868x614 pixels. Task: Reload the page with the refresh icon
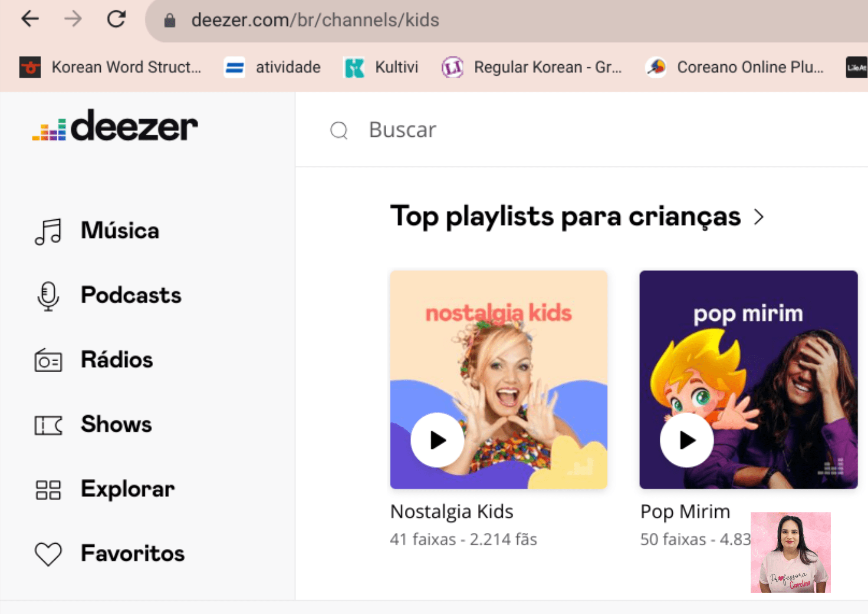(x=116, y=19)
